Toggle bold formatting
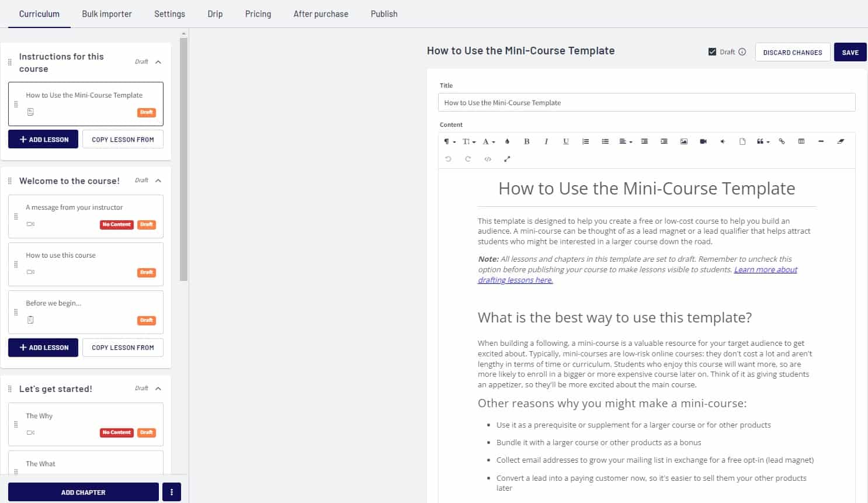 (526, 141)
